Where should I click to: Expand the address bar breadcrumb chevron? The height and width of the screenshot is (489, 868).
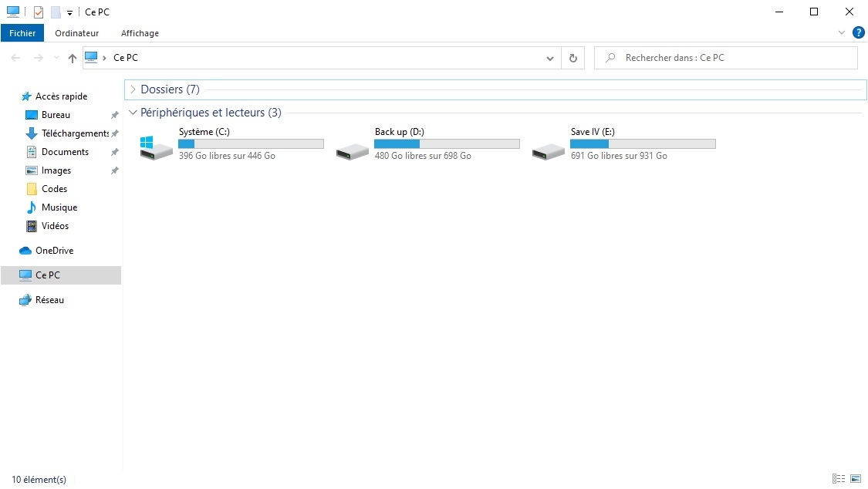coord(104,58)
